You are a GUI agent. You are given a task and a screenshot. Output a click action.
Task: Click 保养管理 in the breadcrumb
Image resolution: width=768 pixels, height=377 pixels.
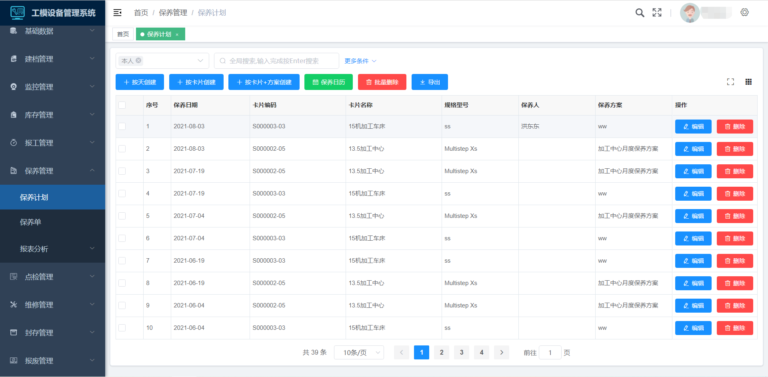pyautogui.click(x=173, y=13)
